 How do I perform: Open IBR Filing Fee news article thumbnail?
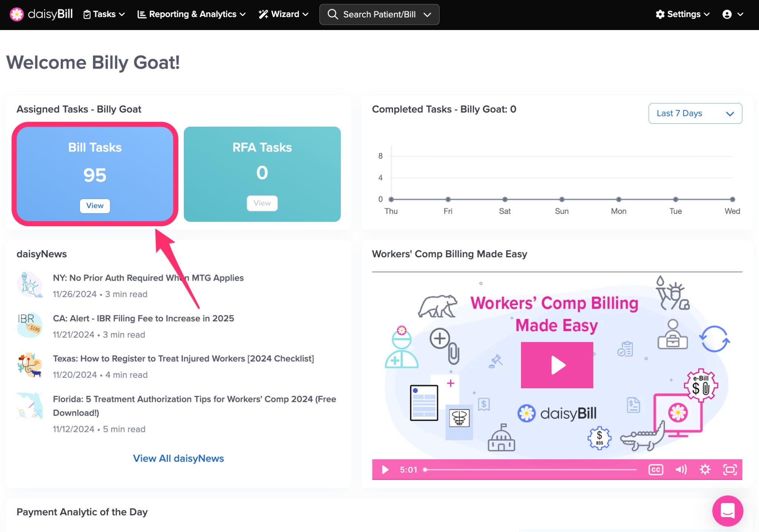(29, 325)
